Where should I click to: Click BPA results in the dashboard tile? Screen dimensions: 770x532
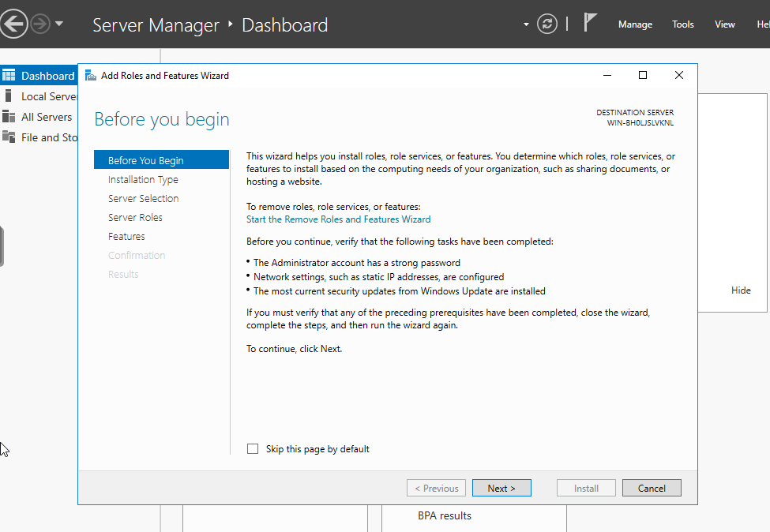coord(445,515)
